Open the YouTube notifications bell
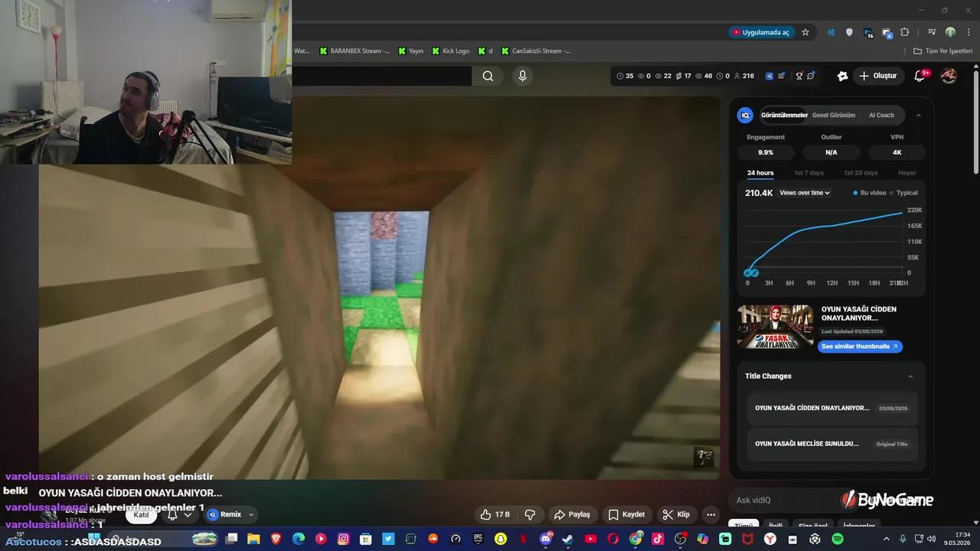Screen dimensions: 980x551 pos(921,76)
